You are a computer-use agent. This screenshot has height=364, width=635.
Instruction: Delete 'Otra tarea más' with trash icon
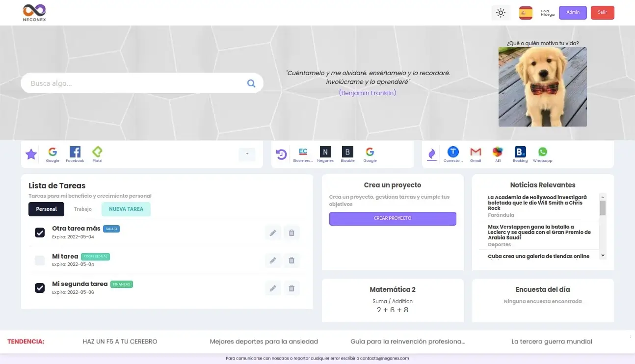(291, 233)
